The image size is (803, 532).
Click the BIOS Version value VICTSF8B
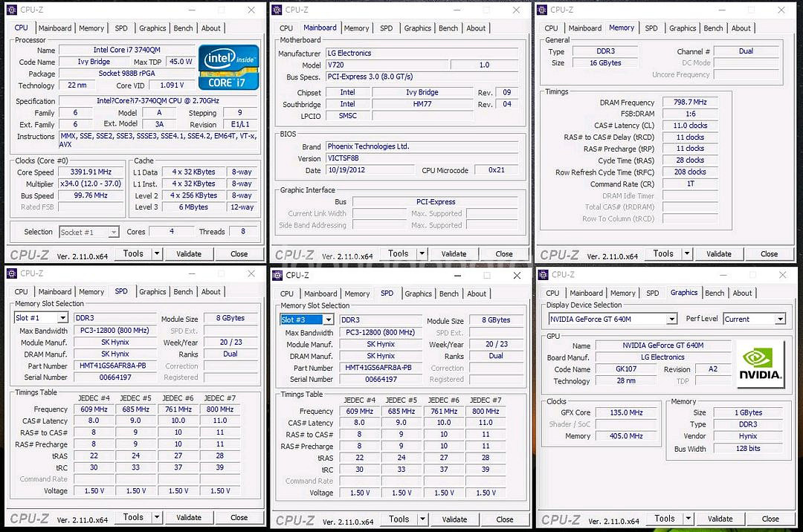[x=422, y=158]
